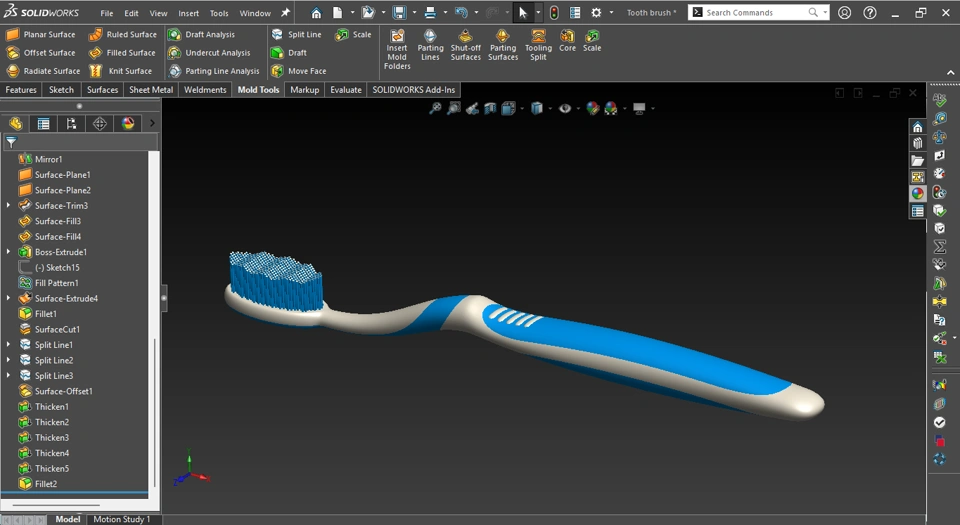The height and width of the screenshot is (525, 960).
Task: Open the SOLIDWORKS Add-Ins tab
Action: [x=414, y=90]
